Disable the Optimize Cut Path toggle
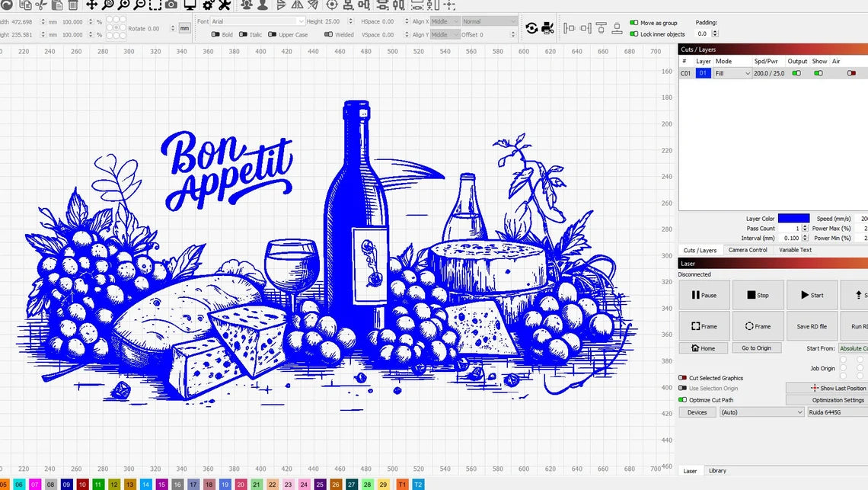The width and height of the screenshot is (868, 490). (x=683, y=399)
